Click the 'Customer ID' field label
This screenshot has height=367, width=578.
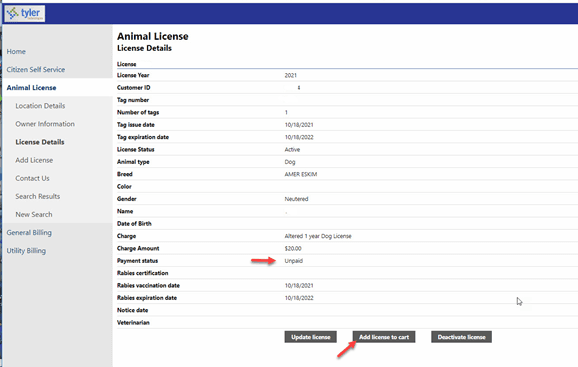point(133,88)
